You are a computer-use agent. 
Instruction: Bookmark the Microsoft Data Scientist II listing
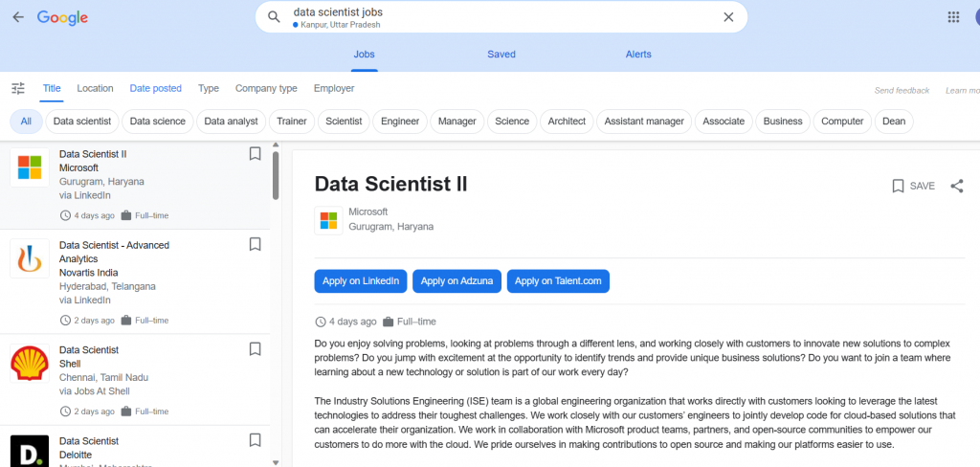click(x=255, y=154)
